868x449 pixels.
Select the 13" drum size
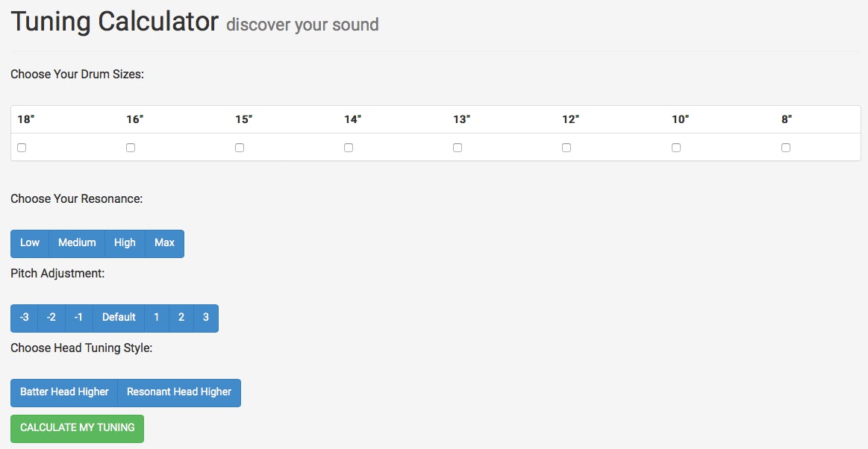tap(457, 147)
